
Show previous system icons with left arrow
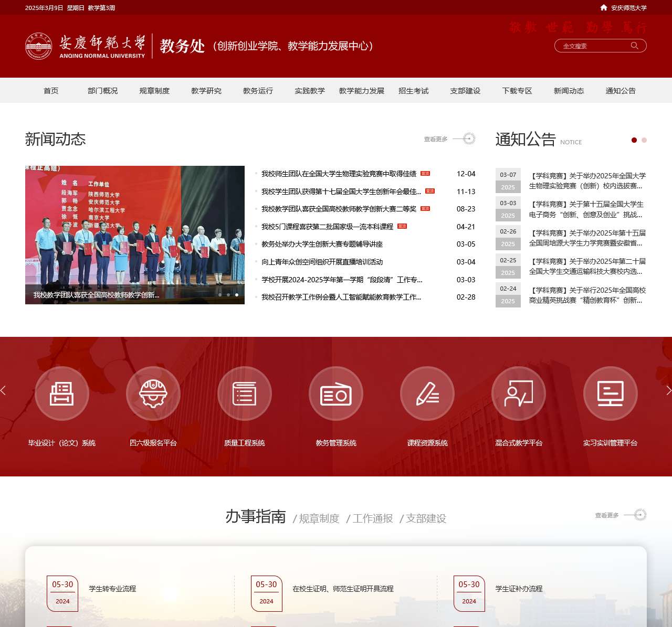tap(3, 390)
